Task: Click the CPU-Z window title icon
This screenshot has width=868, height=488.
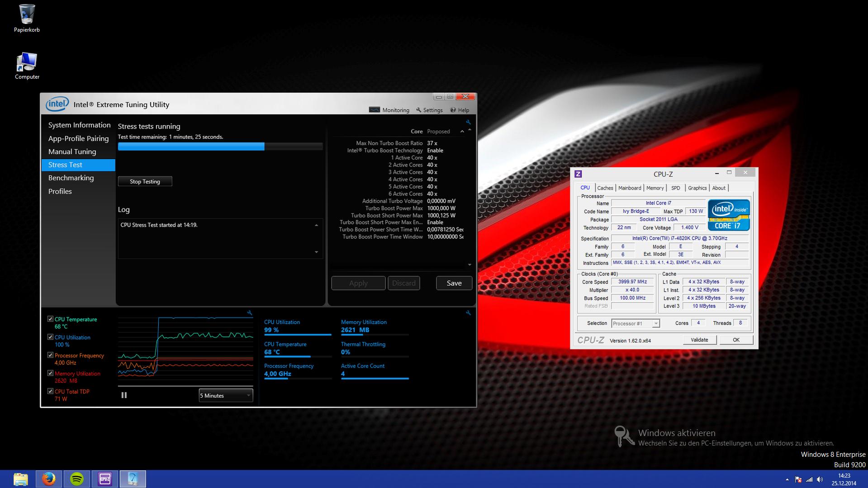Action: coord(578,174)
